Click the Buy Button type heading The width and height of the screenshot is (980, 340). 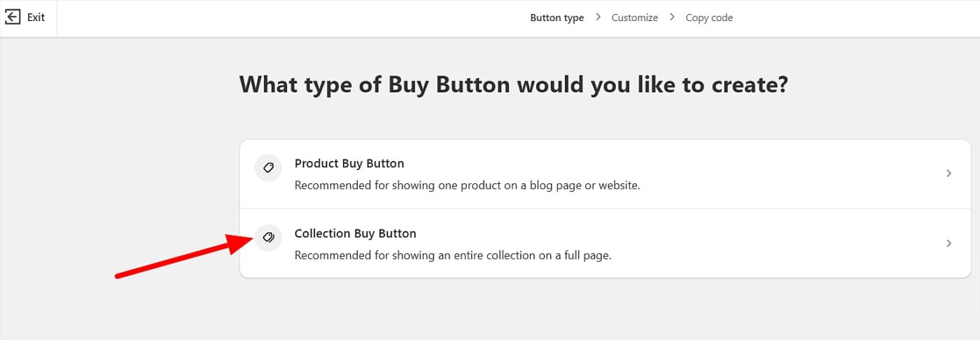coord(514,85)
